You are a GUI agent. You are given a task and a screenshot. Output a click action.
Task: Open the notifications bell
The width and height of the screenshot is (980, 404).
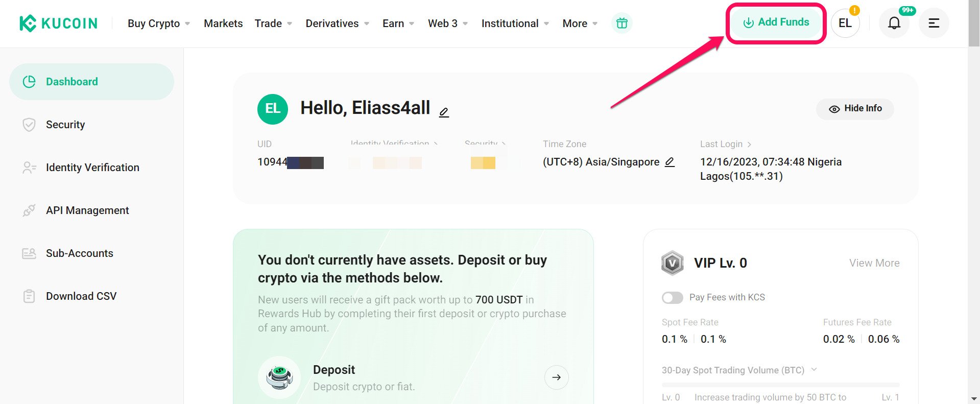tap(894, 23)
